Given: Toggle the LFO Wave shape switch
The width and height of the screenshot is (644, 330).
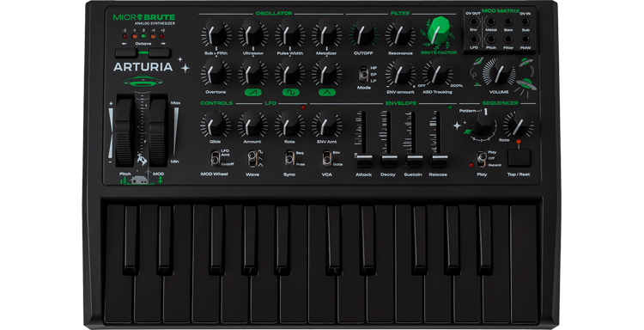Looking at the screenshot, I should click(x=252, y=158).
